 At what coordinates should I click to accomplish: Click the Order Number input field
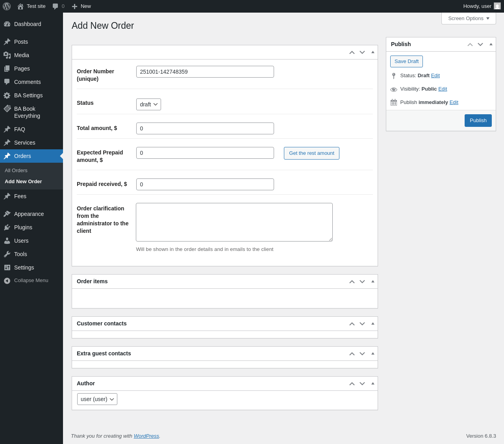pos(205,72)
